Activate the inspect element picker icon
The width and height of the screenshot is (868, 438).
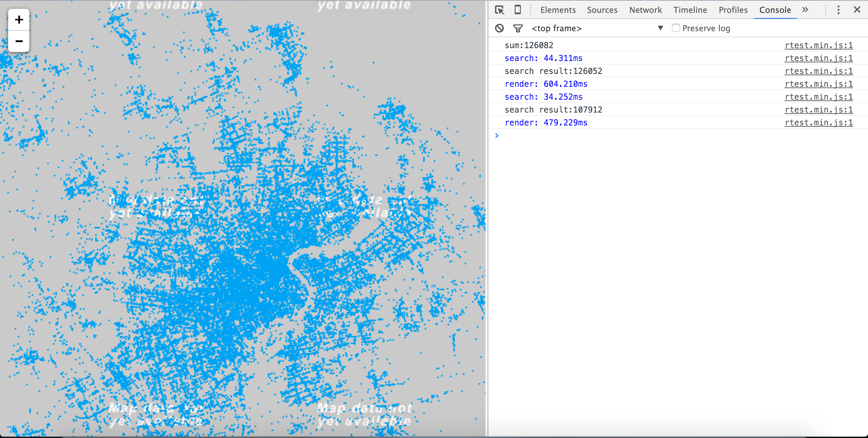(499, 10)
